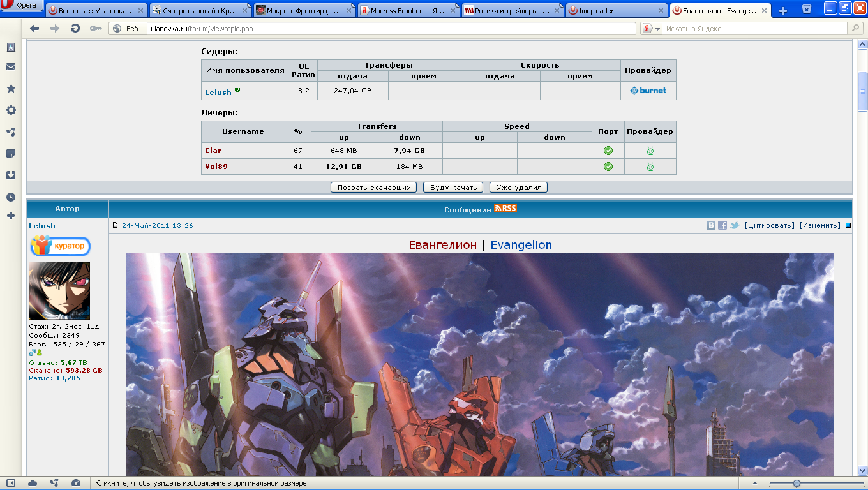
Task: Click the 'Уже удалил' button
Action: point(519,188)
